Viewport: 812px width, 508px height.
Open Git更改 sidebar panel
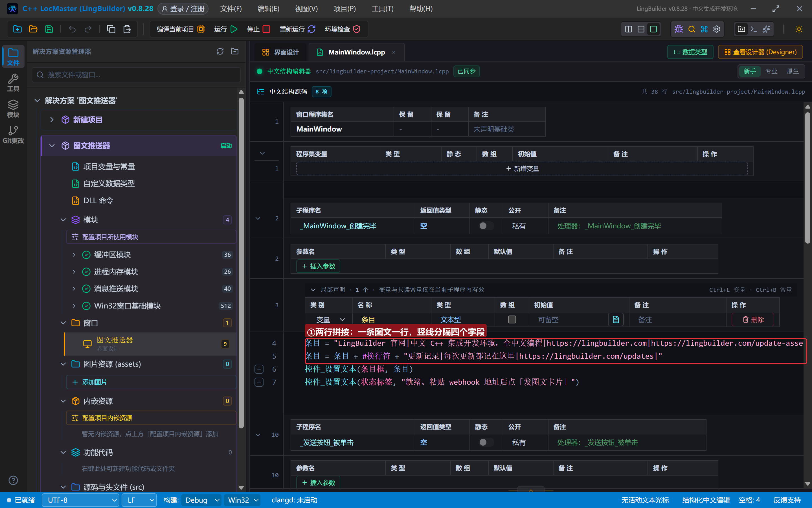tap(13, 134)
